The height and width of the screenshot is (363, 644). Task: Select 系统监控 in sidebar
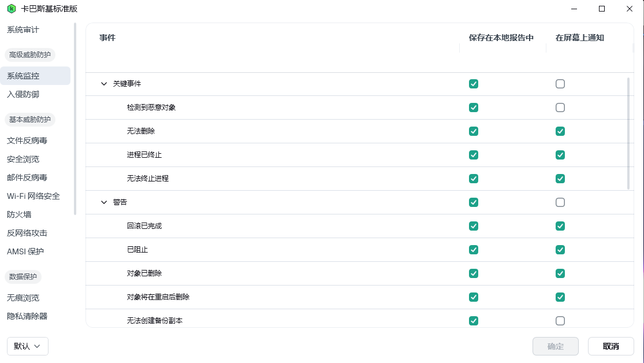[35, 76]
